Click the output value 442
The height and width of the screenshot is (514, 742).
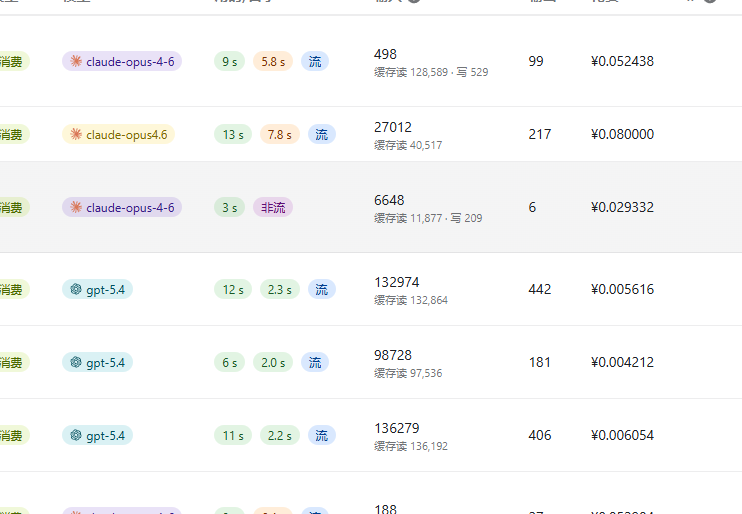[539, 289]
